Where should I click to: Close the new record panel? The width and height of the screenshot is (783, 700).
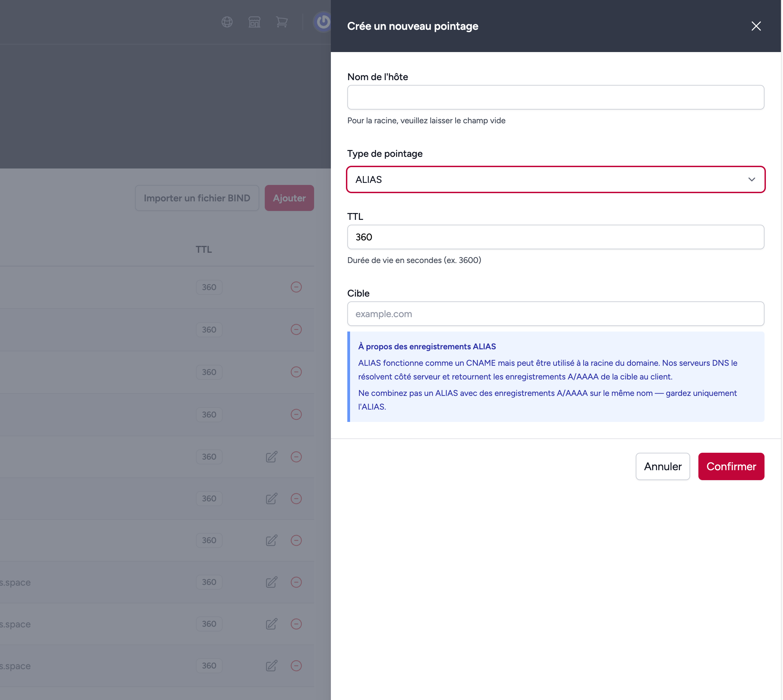click(x=756, y=26)
